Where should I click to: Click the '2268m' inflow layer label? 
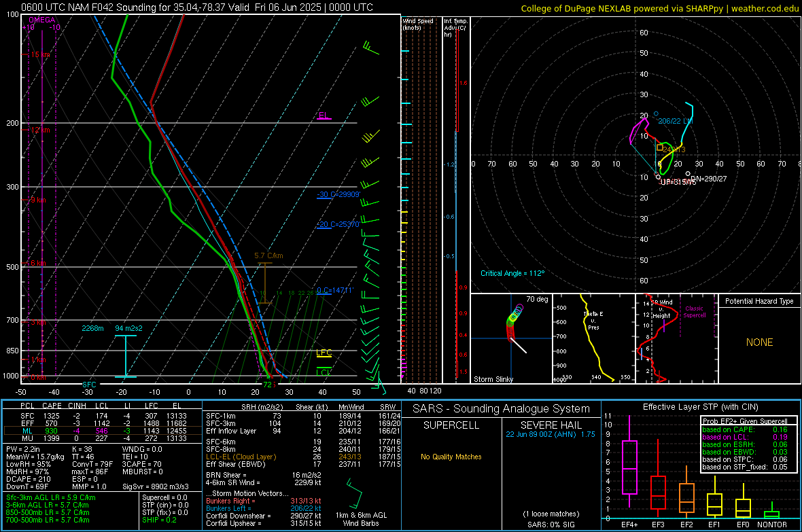click(92, 328)
